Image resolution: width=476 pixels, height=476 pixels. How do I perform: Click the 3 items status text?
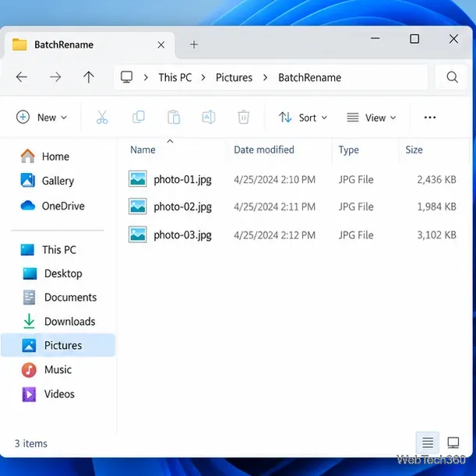click(x=31, y=443)
